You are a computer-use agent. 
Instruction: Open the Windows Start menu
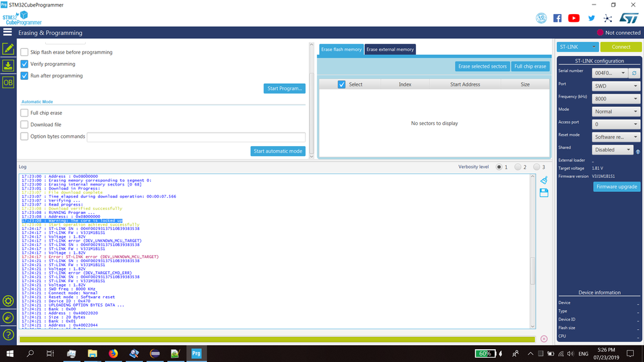(x=10, y=354)
